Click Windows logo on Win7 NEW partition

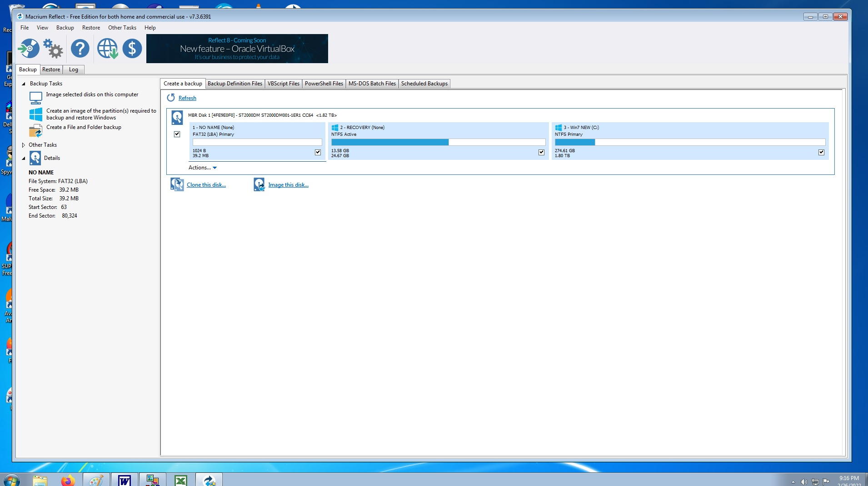click(x=559, y=128)
